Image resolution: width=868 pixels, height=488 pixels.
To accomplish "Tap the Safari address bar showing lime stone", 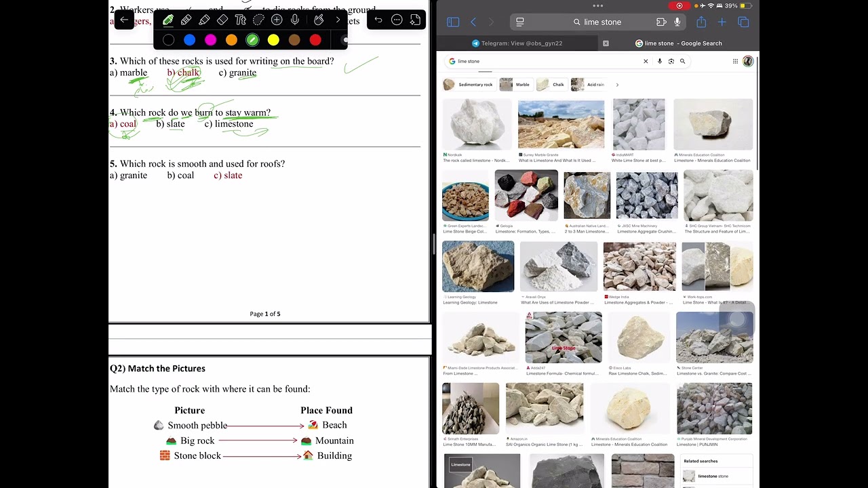I will [597, 22].
